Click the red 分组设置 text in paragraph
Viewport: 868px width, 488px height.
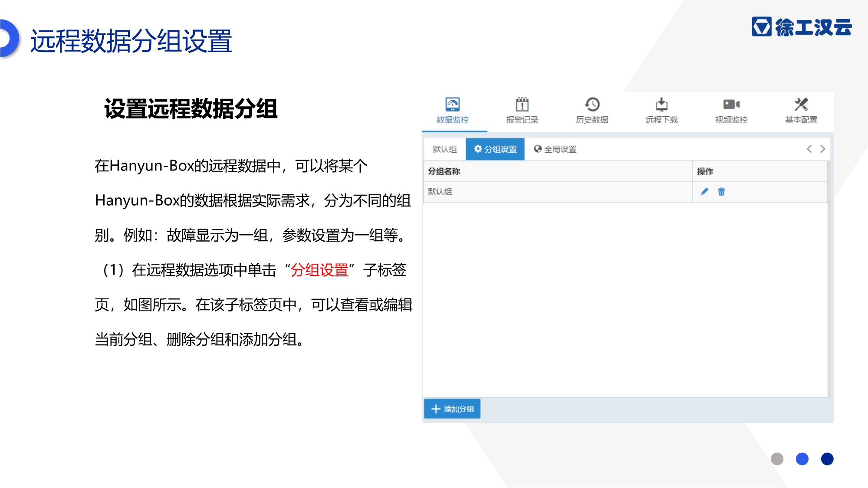[320, 270]
